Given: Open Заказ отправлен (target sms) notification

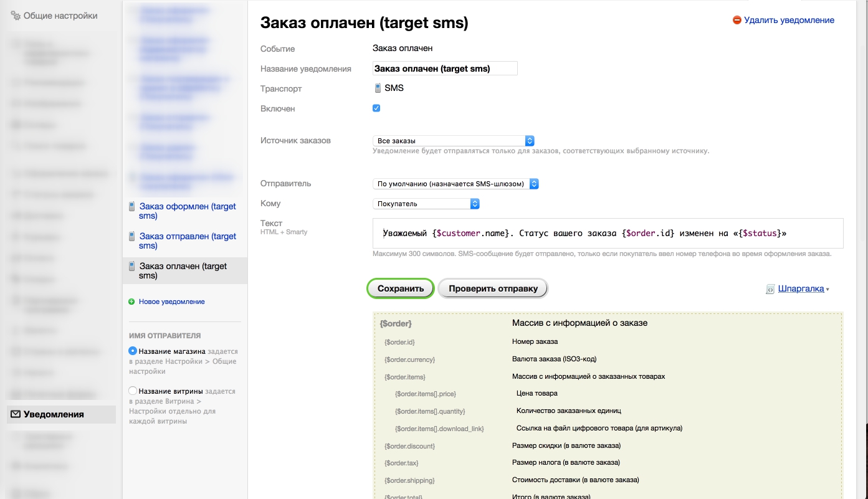Looking at the screenshot, I should (188, 241).
